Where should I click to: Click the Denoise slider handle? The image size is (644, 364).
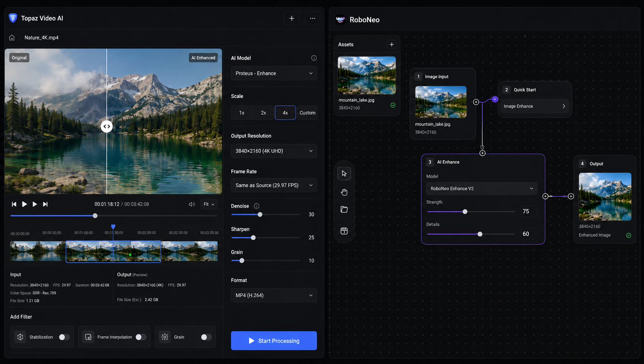(x=260, y=215)
